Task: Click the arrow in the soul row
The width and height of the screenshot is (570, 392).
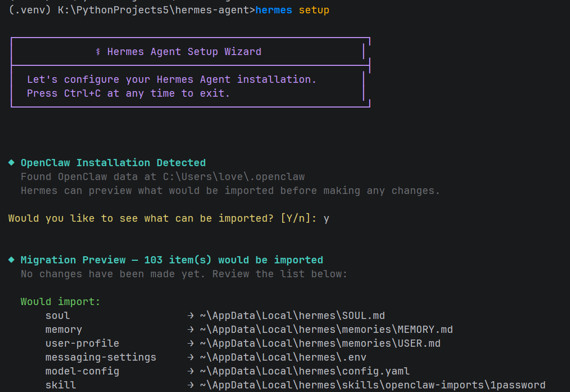Action: [191, 315]
